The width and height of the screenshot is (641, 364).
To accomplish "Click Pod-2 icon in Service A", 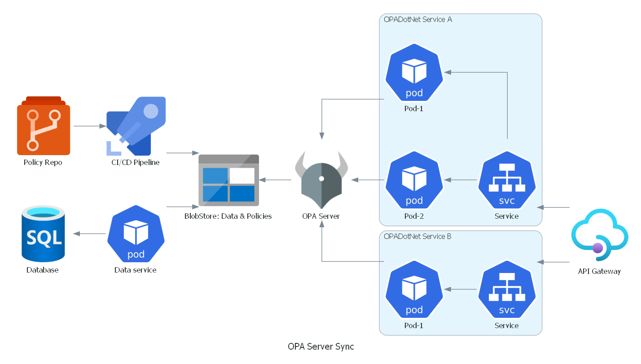I will click(x=414, y=180).
